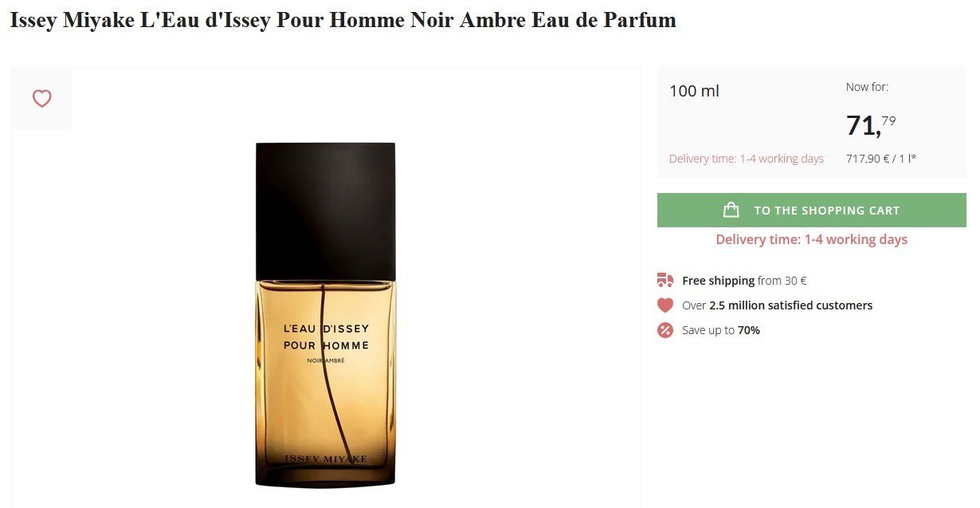
Task: Click the percent discount badge icon
Action: [x=665, y=330]
